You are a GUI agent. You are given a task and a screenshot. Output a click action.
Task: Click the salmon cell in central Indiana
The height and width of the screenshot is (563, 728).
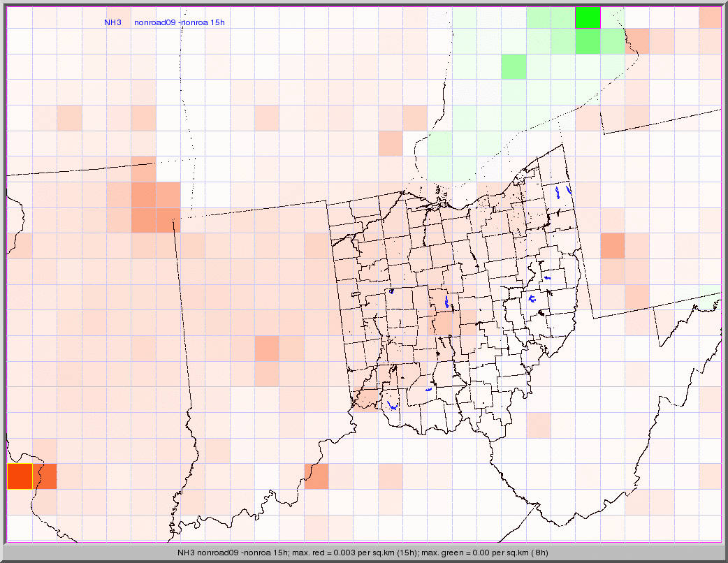pos(267,349)
